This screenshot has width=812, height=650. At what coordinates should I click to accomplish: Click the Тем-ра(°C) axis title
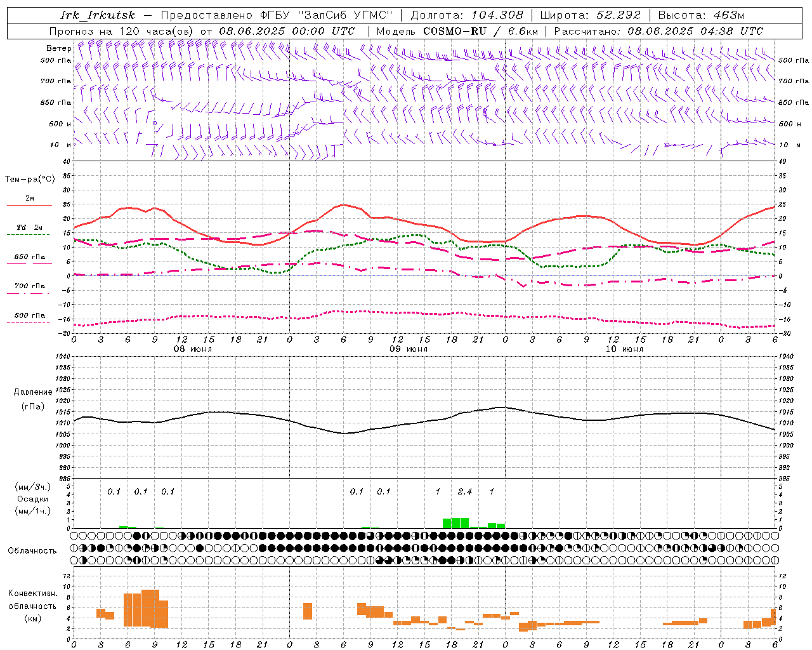coord(30,180)
